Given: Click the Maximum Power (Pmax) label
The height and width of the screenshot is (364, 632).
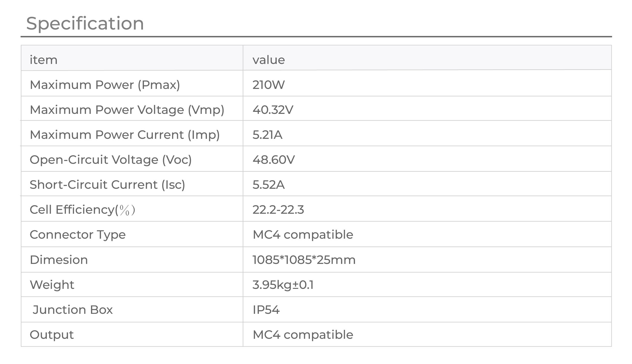Looking at the screenshot, I should (105, 85).
